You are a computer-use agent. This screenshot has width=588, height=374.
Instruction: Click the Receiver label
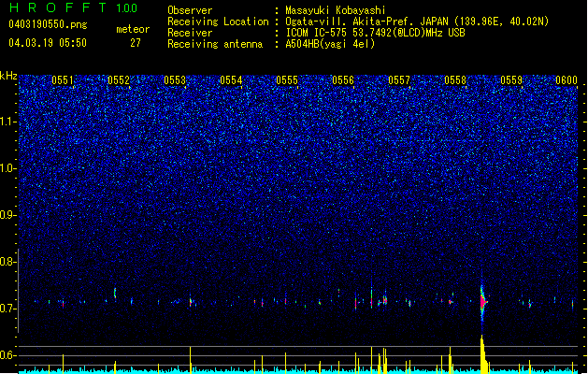[x=190, y=33]
